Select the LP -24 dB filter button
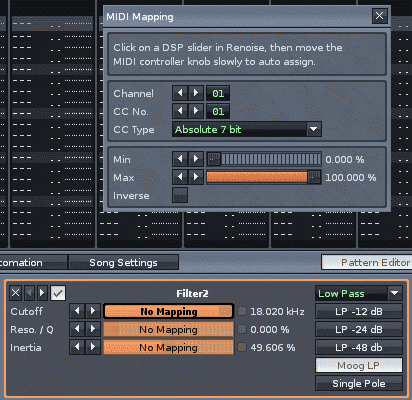Image resolution: width=412 pixels, height=400 pixels. [x=359, y=329]
